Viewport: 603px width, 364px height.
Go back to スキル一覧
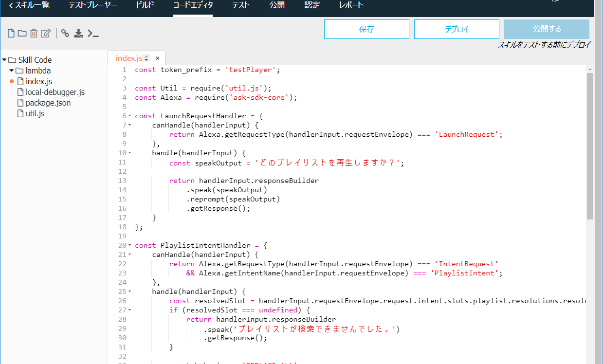29,5
